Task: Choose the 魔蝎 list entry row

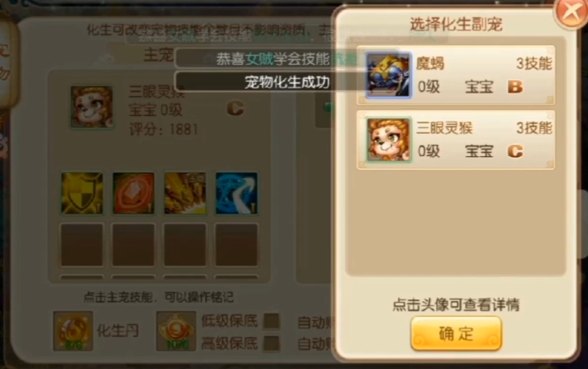Action: pyautogui.click(x=456, y=75)
